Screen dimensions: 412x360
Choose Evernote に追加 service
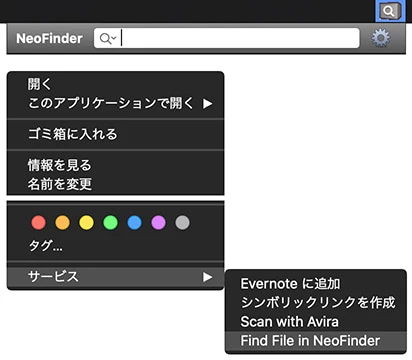click(x=316, y=284)
